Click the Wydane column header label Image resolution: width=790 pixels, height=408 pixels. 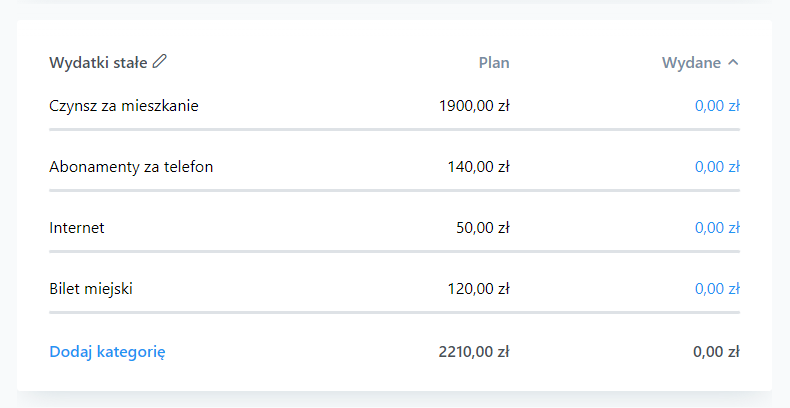691,62
